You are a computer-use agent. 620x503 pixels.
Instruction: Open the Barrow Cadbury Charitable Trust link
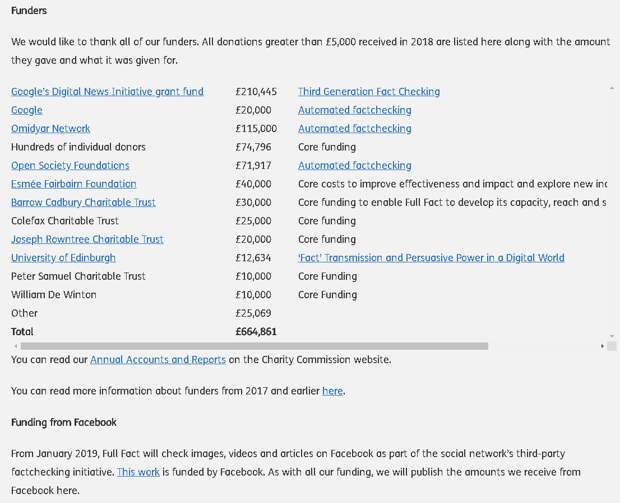pos(83,203)
